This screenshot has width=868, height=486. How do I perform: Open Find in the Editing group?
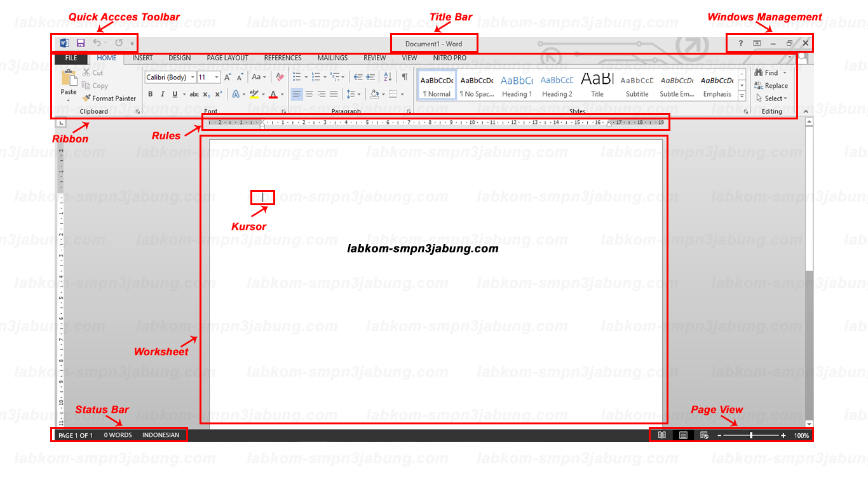pyautogui.click(x=766, y=72)
